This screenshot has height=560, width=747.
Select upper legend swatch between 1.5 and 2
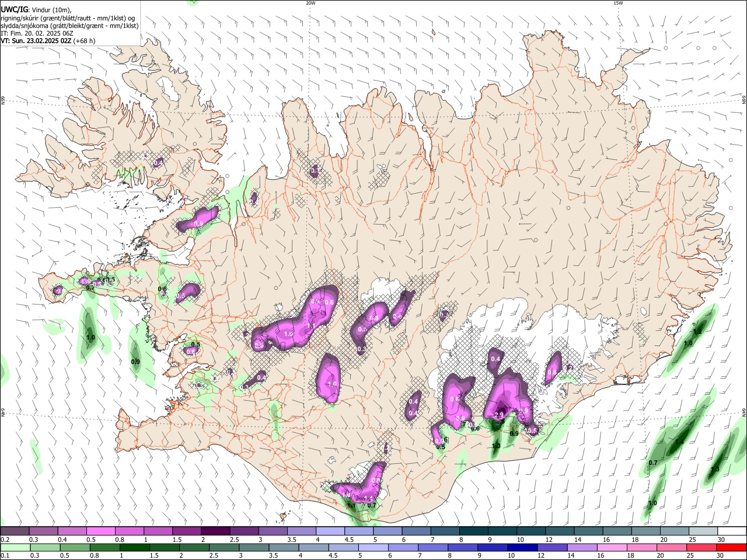click(186, 531)
